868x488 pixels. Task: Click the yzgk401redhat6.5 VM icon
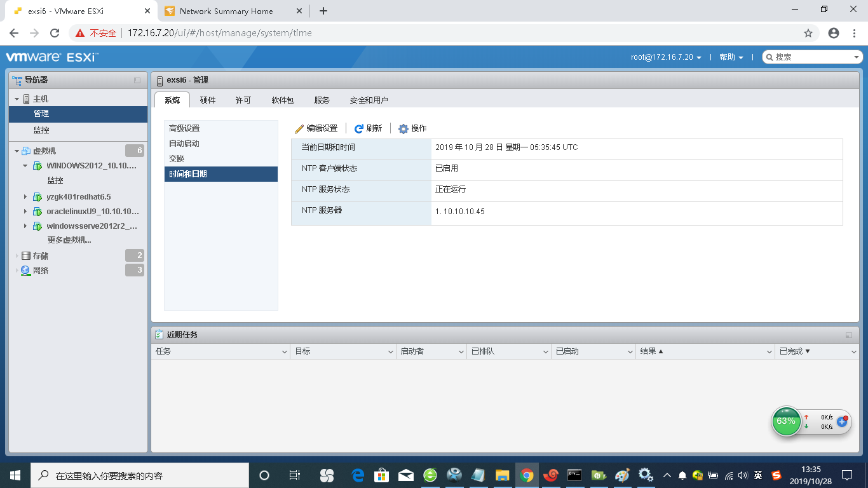pyautogui.click(x=37, y=197)
